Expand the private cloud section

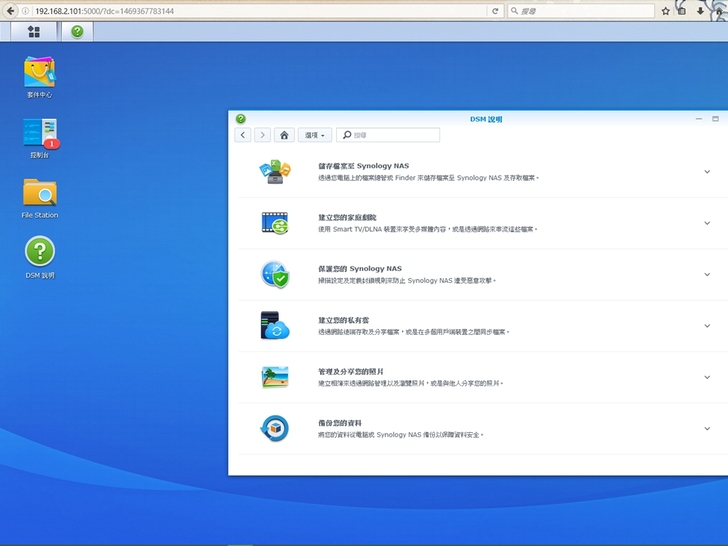706,326
